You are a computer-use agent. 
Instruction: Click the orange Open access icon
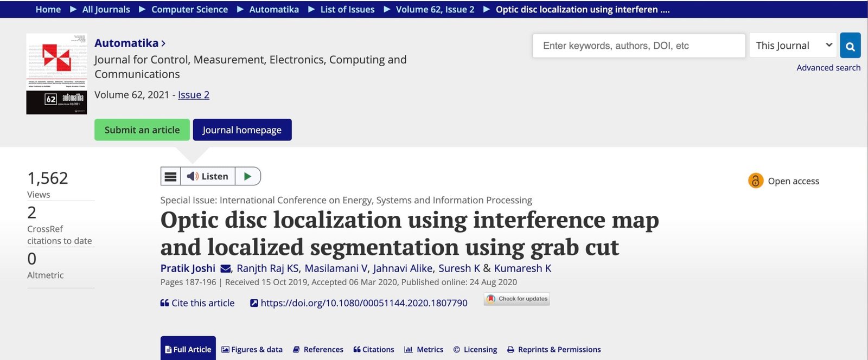(x=755, y=181)
